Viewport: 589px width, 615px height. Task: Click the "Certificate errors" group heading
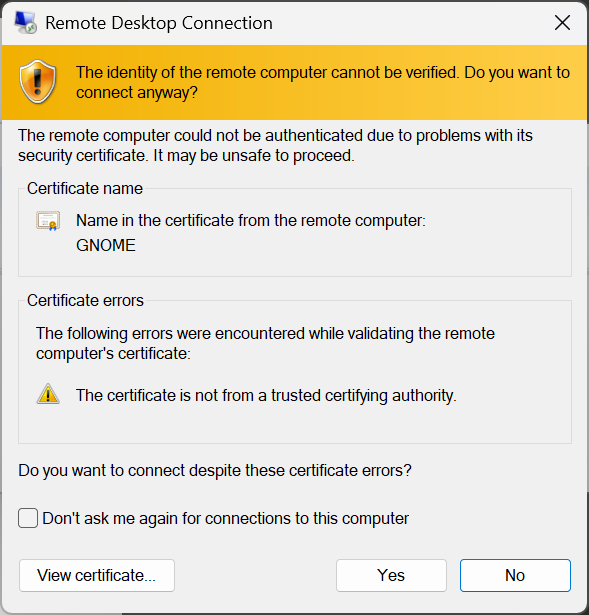click(x=85, y=300)
